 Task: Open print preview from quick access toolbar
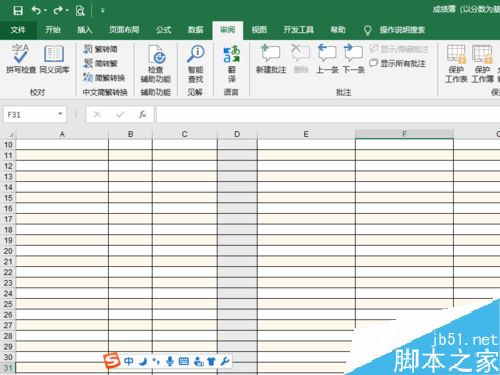(80, 11)
